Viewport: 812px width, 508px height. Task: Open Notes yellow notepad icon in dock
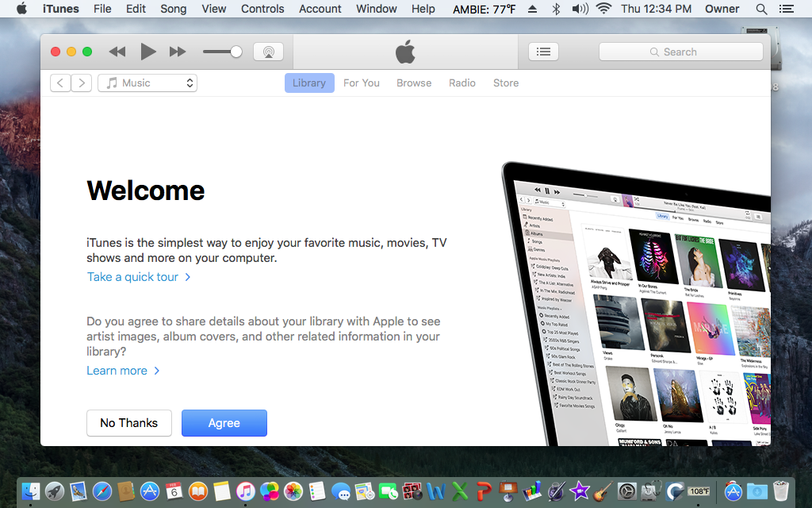pos(222,491)
